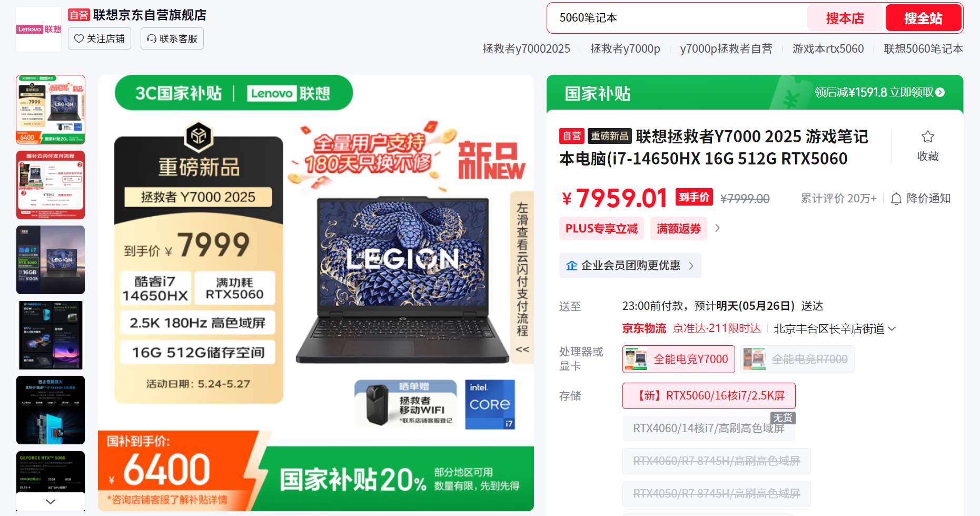Click the heart icon to follow the store
The image size is (980, 516).
(x=79, y=38)
